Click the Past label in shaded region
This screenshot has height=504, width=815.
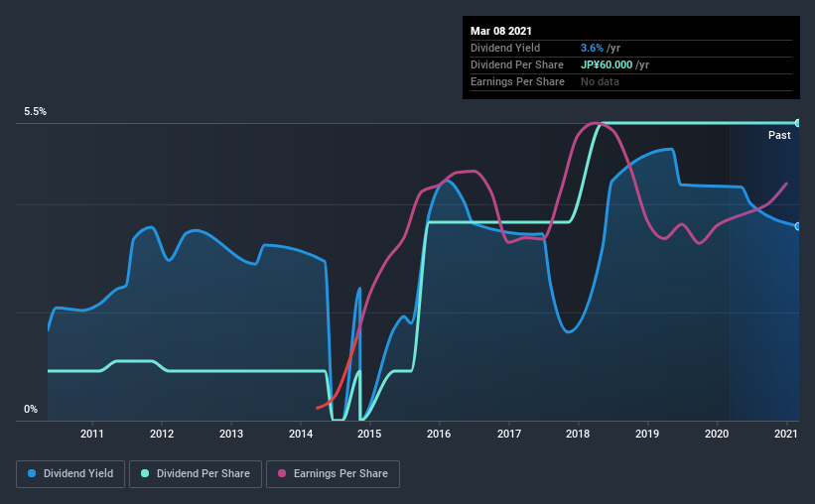click(779, 135)
